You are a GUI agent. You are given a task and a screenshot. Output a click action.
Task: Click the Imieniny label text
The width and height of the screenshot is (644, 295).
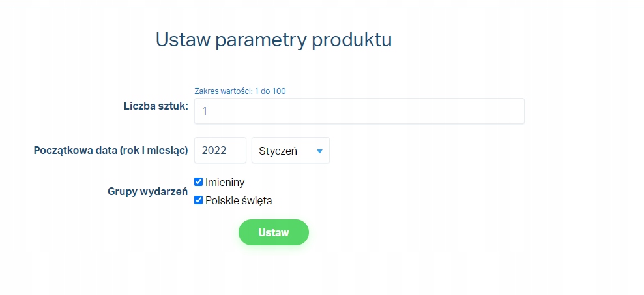[x=225, y=182]
